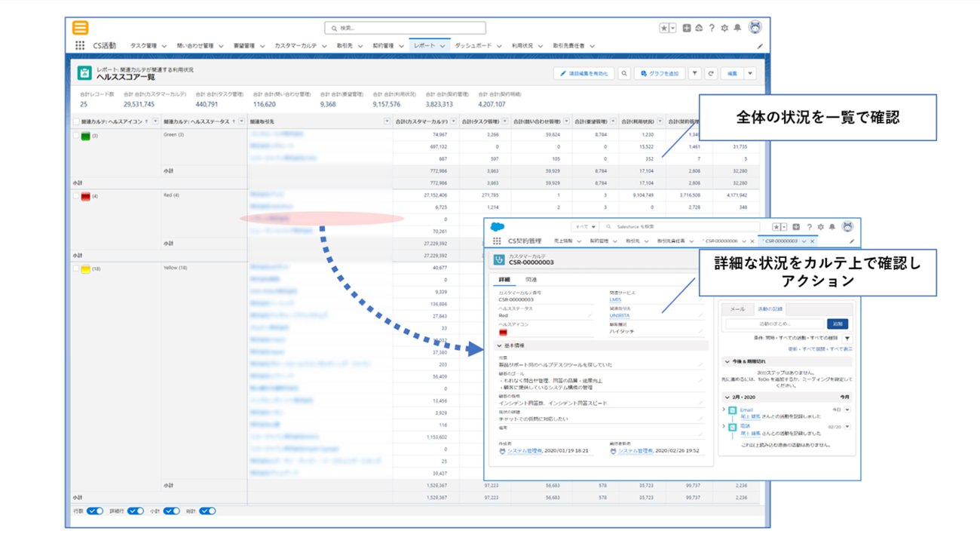
Task: Click the Email activity icon in timeline
Action: pos(733,410)
